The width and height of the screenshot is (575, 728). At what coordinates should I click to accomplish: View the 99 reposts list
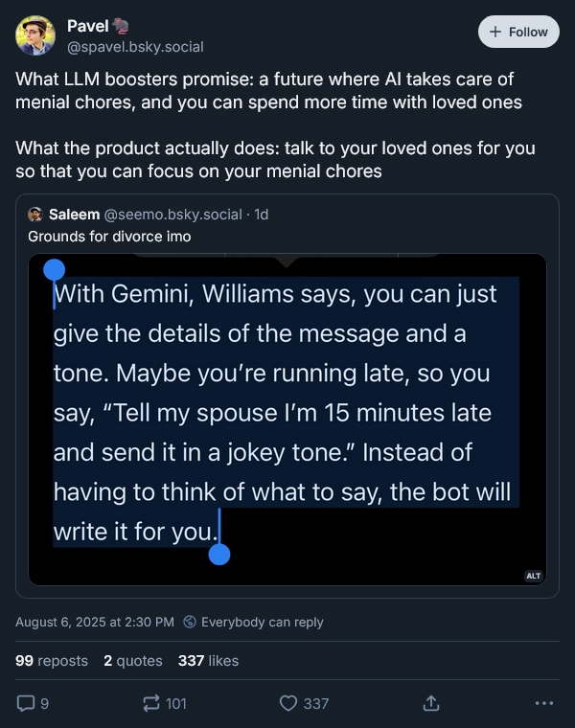52,661
